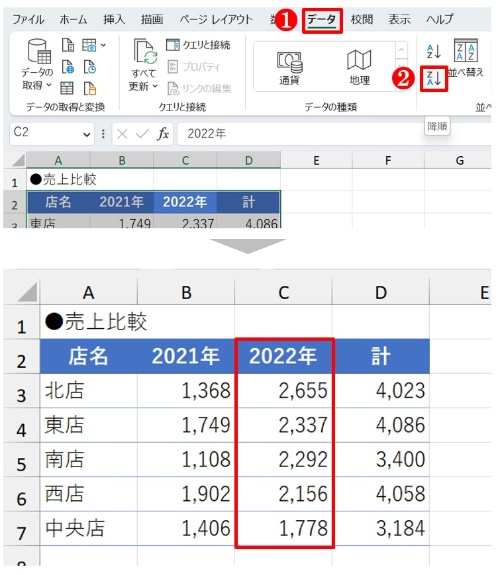The height and width of the screenshot is (575, 500).
Task: Click the From Picture import icon
Action: pyautogui.click(x=89, y=45)
